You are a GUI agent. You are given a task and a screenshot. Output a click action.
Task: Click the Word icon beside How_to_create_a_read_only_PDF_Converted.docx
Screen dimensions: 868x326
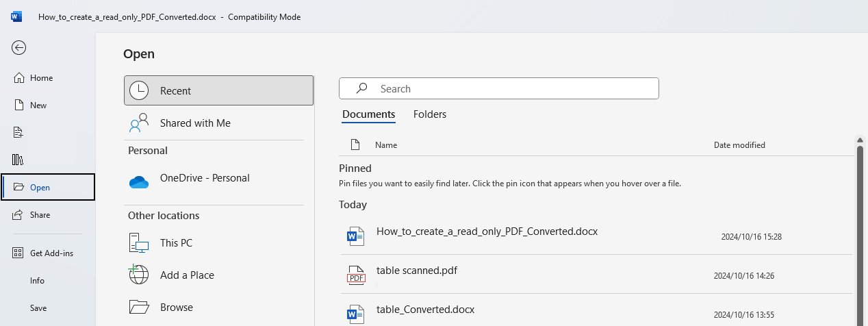click(x=355, y=236)
